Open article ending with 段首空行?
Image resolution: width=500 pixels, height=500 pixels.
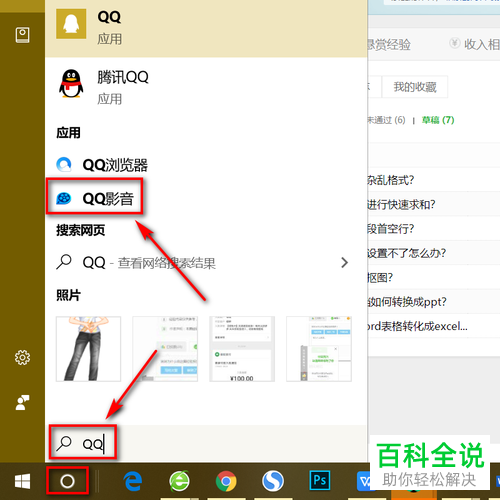click(x=391, y=229)
